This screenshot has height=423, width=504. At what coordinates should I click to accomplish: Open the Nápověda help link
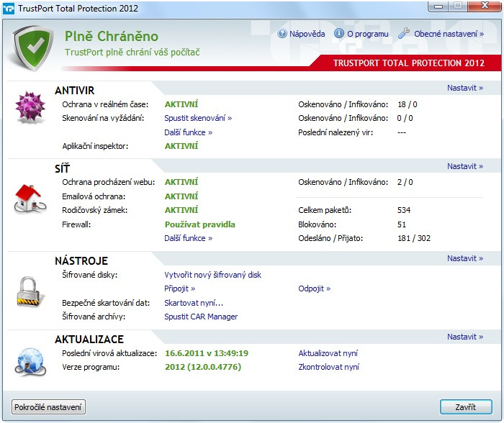pos(307,34)
